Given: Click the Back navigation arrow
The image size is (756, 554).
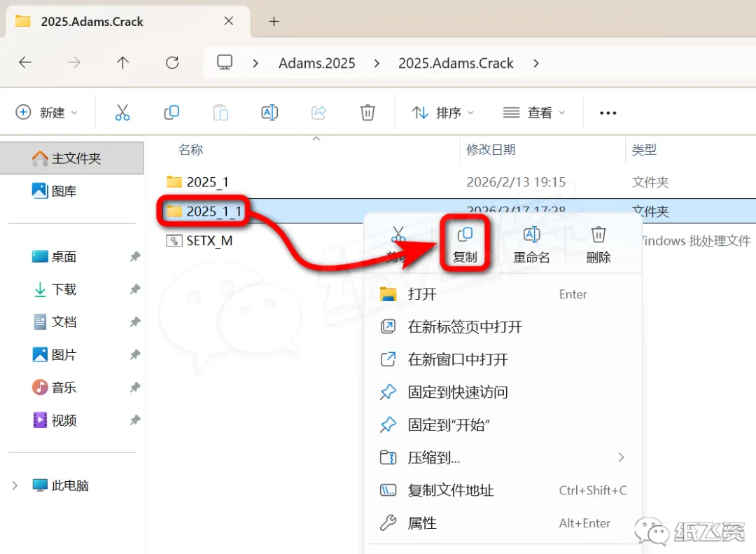Looking at the screenshot, I should 25,63.
